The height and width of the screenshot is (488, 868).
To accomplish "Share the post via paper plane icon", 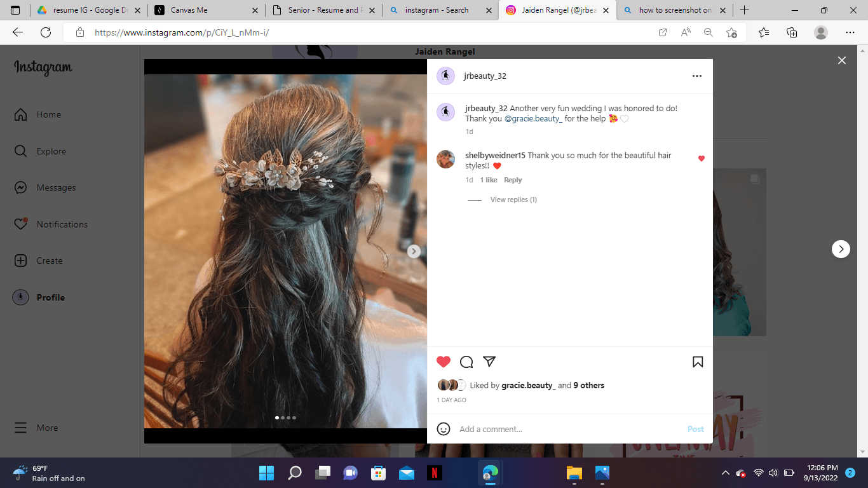I will click(489, 362).
